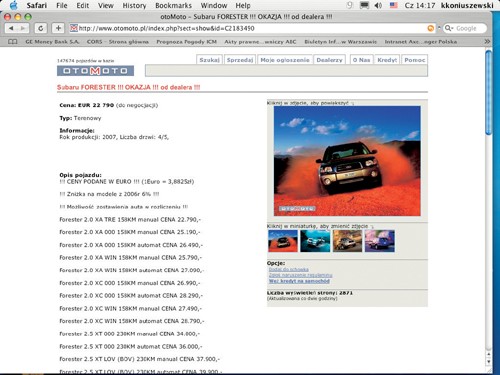The height and width of the screenshot is (375, 500).
Task: Click the vertical scrollbar thumb
Action: click(489, 92)
